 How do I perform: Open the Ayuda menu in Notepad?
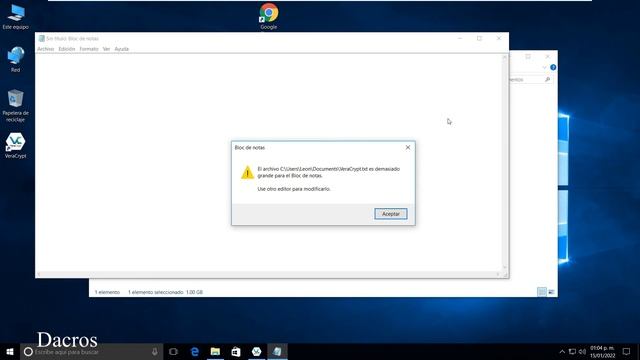pos(122,49)
